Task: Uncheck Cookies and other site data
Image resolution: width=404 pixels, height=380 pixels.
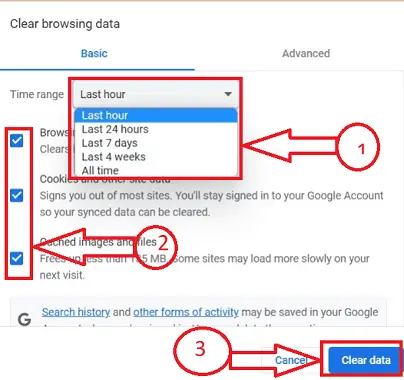Action: (17, 195)
